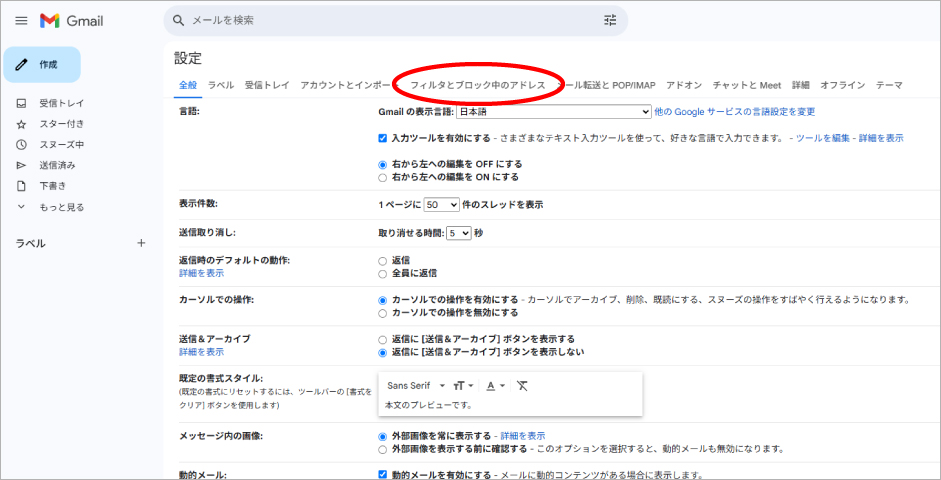Open メール転送と POP/IMAP tab
The image size is (941, 480).
(606, 85)
